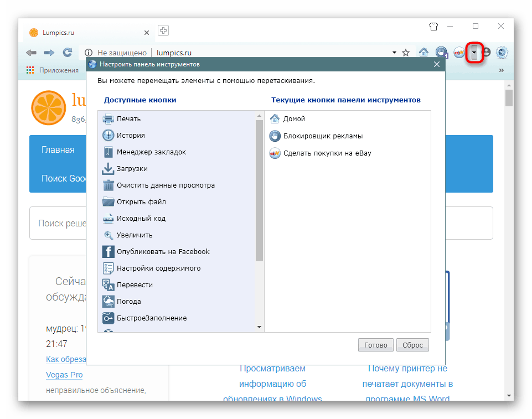Open the address bar dropdown arrow
The height and width of the screenshot is (419, 532).
point(394,53)
